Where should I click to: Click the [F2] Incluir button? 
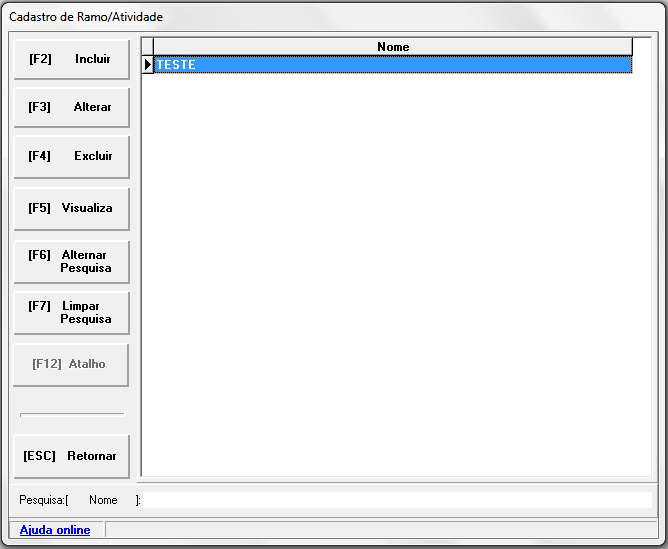(71, 60)
